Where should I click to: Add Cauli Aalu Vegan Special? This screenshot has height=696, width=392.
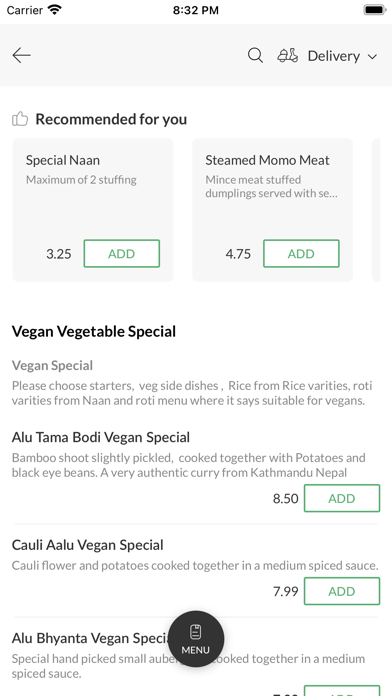click(342, 591)
